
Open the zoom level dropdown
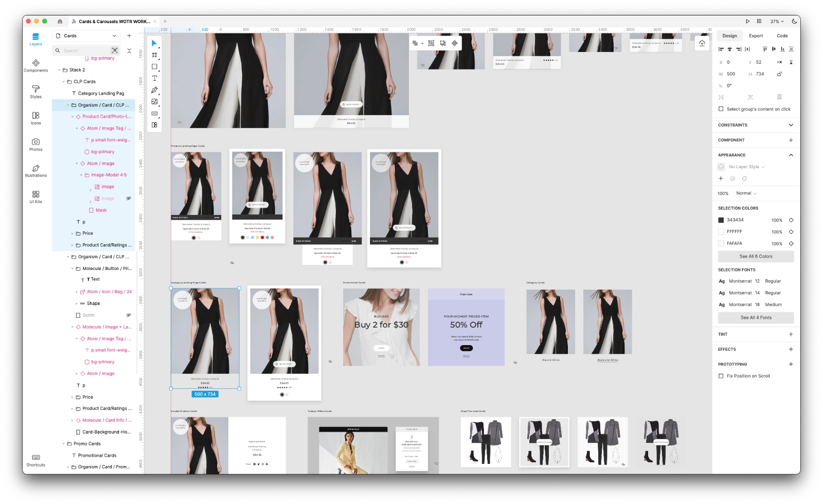(x=777, y=22)
